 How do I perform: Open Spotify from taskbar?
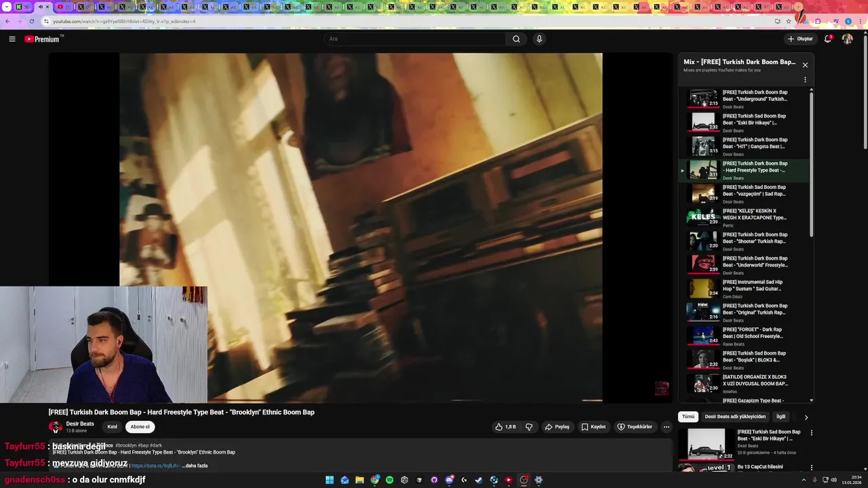389,480
